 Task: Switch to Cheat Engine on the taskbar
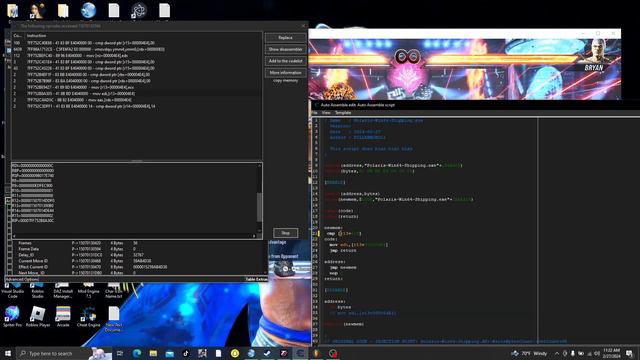(300, 353)
